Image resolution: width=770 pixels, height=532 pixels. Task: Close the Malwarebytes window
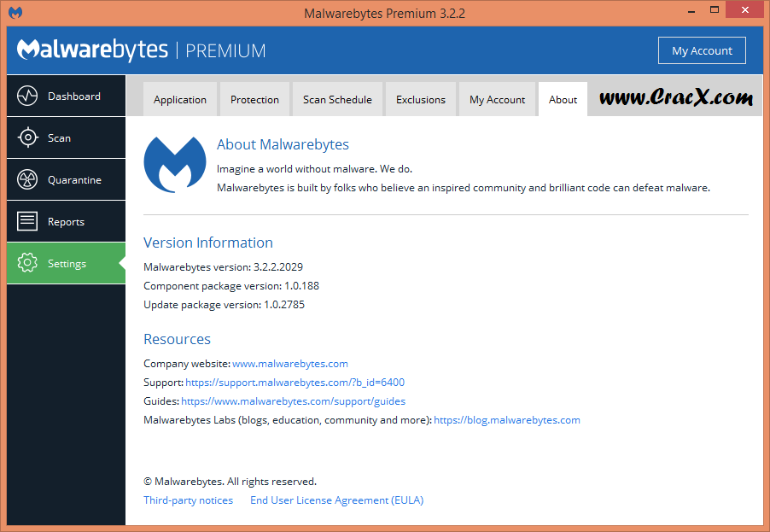[745, 10]
